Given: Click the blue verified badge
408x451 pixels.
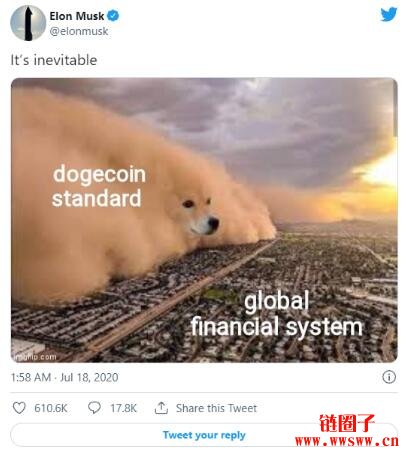Looking at the screenshot, I should tap(113, 16).
